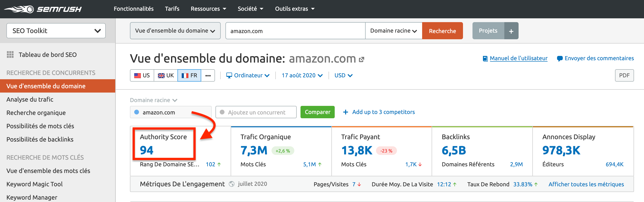Click the orange Recherche button
The image size is (644, 202).
click(x=443, y=31)
